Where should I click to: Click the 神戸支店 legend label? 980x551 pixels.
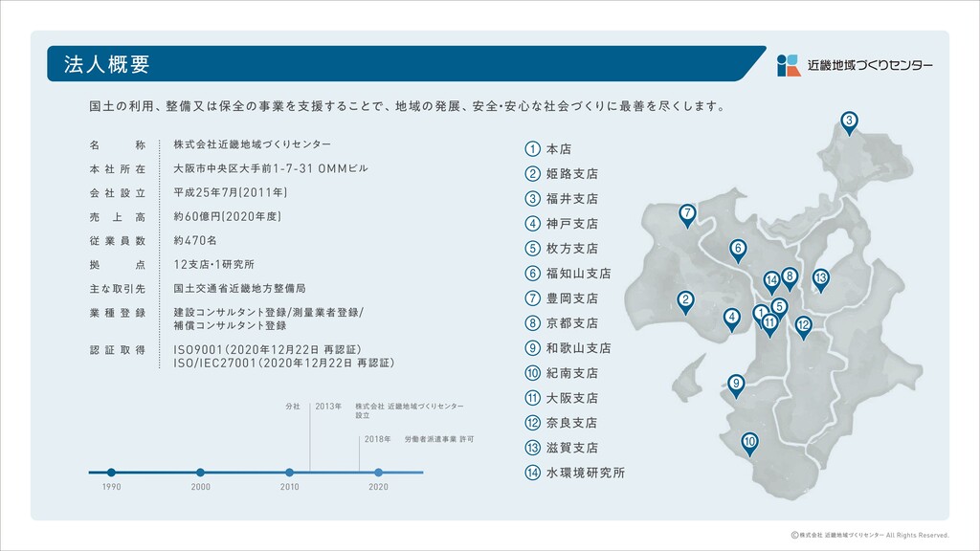coord(572,224)
